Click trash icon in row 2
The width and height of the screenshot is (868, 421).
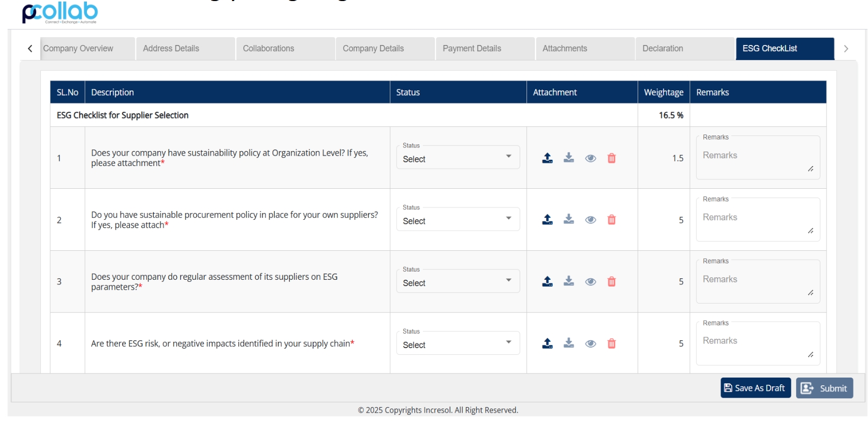coord(611,219)
